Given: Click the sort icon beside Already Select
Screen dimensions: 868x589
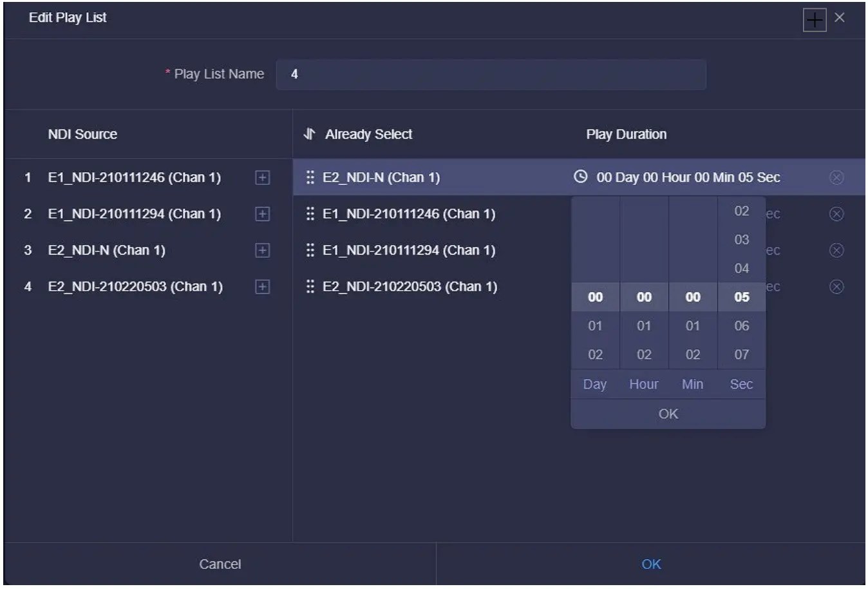Looking at the screenshot, I should click(x=310, y=134).
